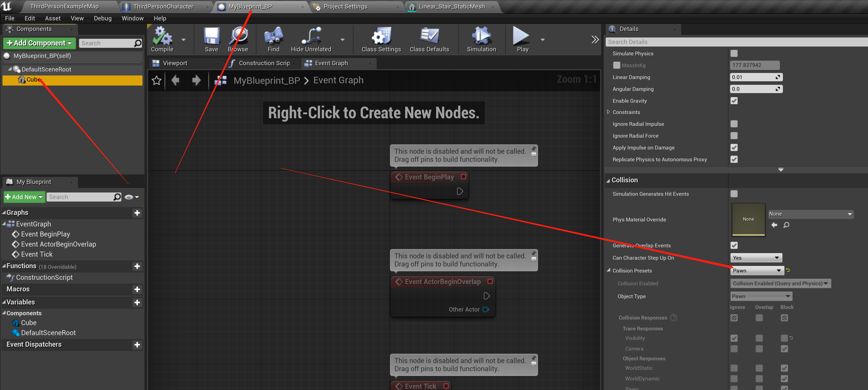Open Compile options dropdown arrow

point(184,40)
